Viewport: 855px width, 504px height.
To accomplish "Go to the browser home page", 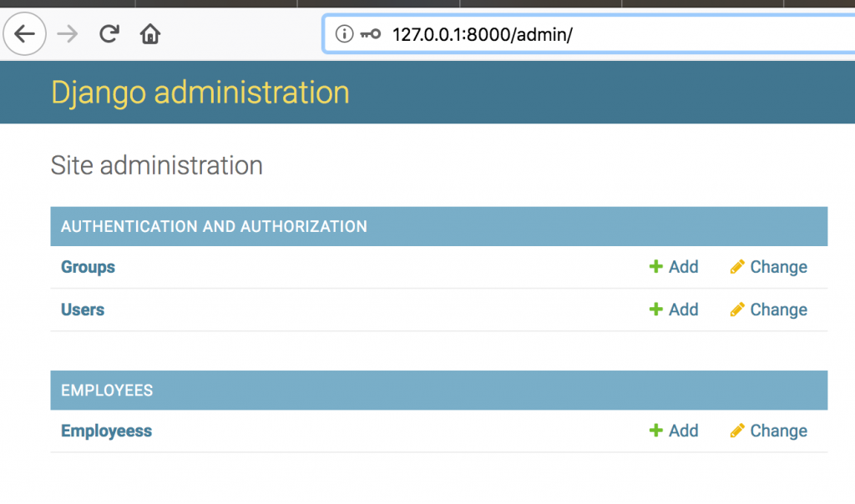I will click(x=150, y=34).
